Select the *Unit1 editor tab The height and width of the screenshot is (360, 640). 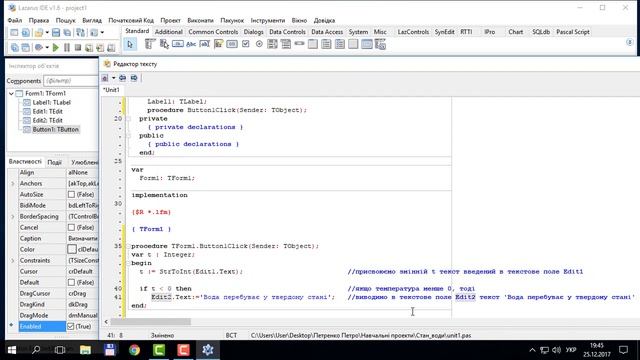pyautogui.click(x=111, y=90)
